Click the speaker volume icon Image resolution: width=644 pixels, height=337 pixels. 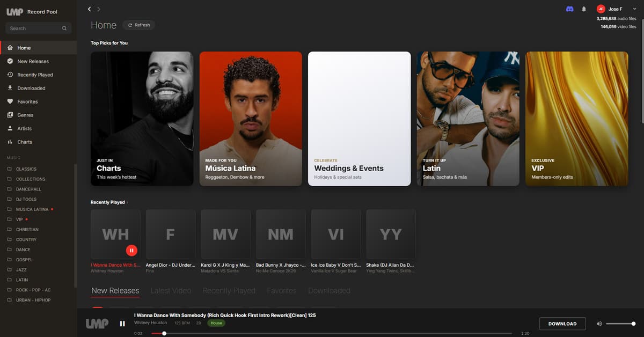point(599,324)
